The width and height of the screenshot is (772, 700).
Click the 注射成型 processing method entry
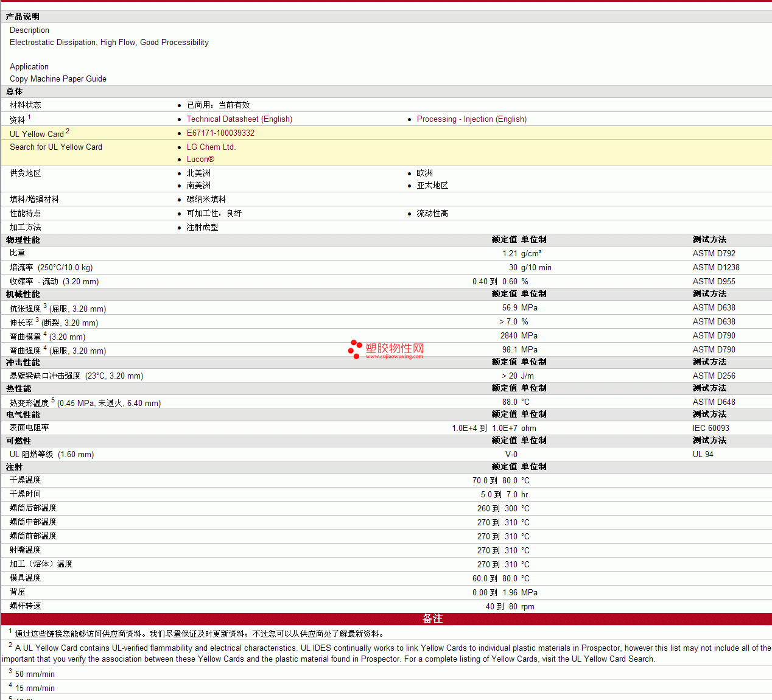[202, 228]
